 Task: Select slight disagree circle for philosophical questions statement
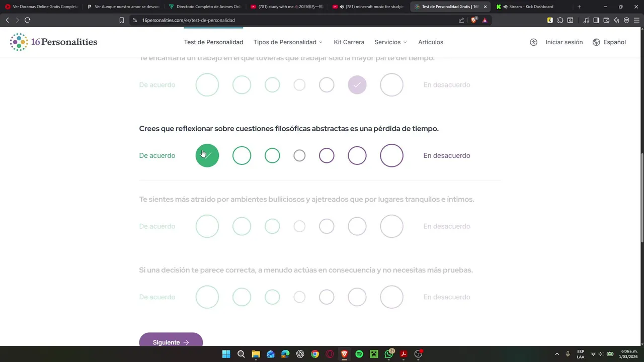327,155
